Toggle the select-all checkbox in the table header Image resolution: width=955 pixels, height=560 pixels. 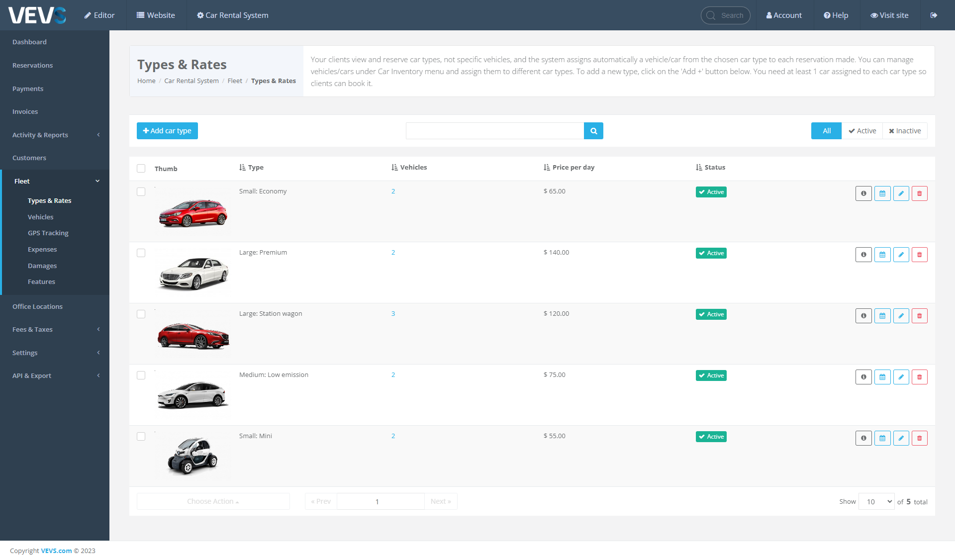[x=141, y=169]
